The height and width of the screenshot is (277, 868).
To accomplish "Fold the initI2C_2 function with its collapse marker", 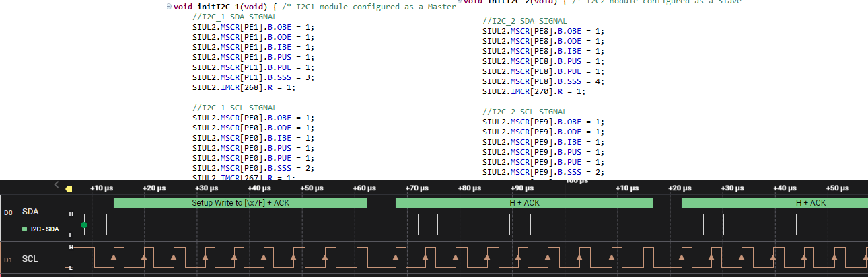I will tap(460, 2).
